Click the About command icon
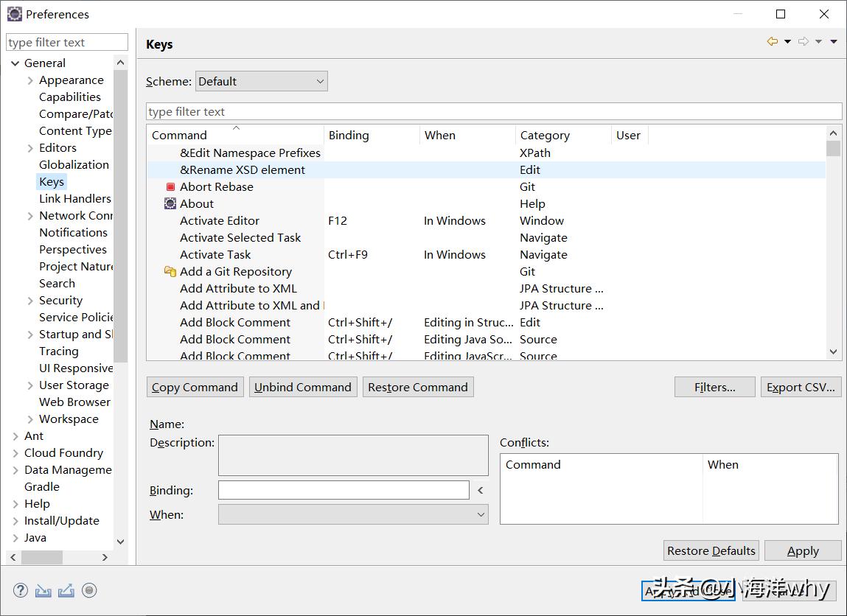Image resolution: width=847 pixels, height=616 pixels. (x=170, y=204)
